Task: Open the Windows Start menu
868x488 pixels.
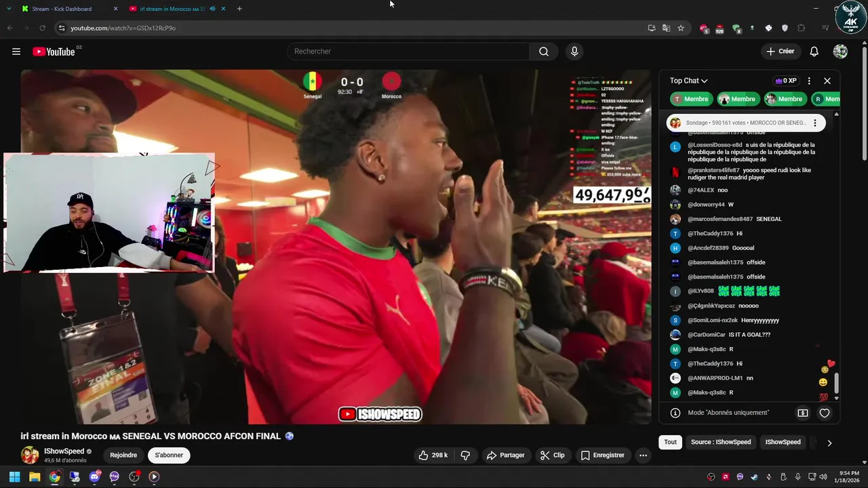Action: (14, 476)
